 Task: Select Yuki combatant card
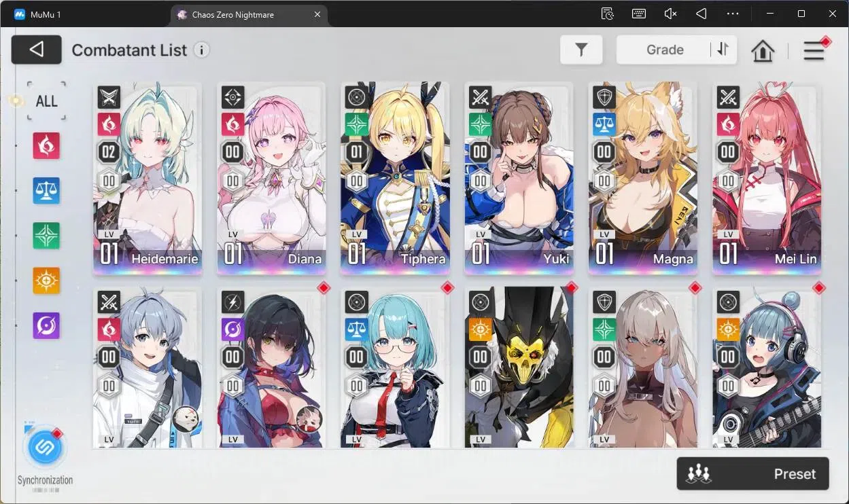coord(519,179)
